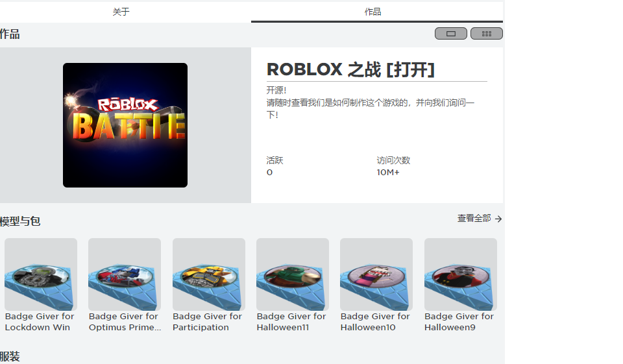Image resolution: width=623 pixels, height=364 pixels.
Task: Click the Badge Giver for Halloween10 label
Action: tap(375, 322)
